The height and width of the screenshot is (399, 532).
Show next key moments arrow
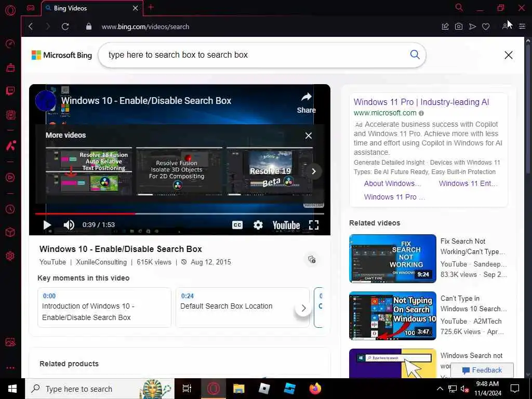click(x=303, y=308)
